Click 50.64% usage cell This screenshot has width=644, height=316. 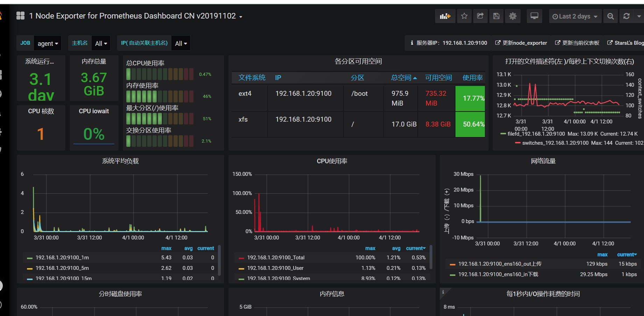click(470, 124)
